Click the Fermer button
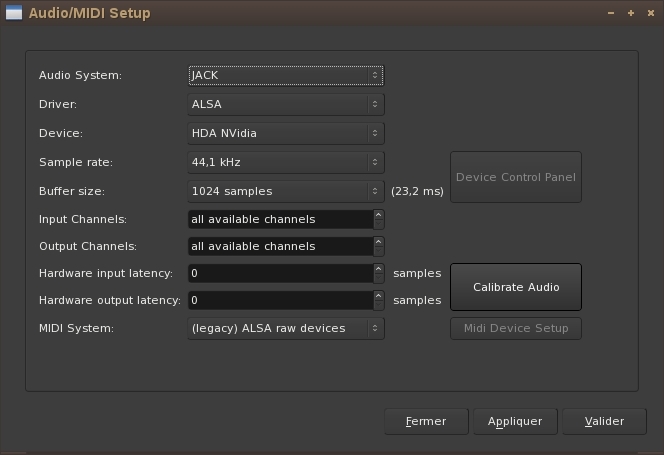This screenshot has height=455, width=664. [426, 421]
